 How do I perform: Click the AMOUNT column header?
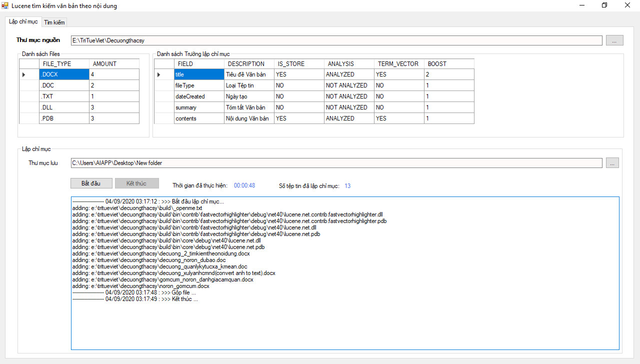(114, 64)
